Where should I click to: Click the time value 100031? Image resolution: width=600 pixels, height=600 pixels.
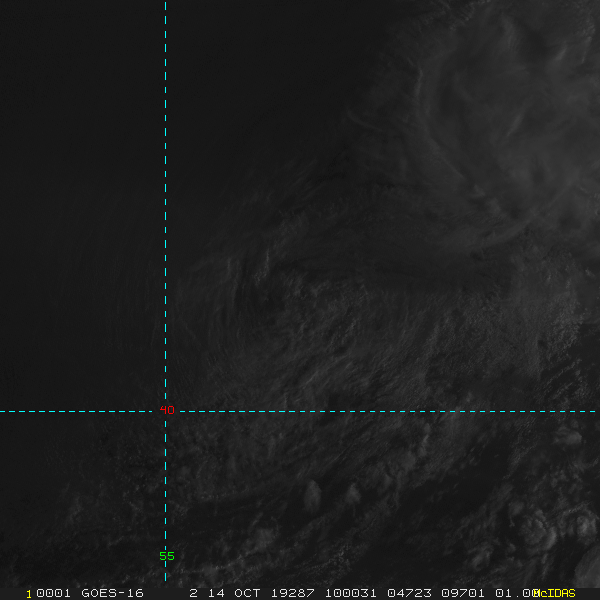351,593
